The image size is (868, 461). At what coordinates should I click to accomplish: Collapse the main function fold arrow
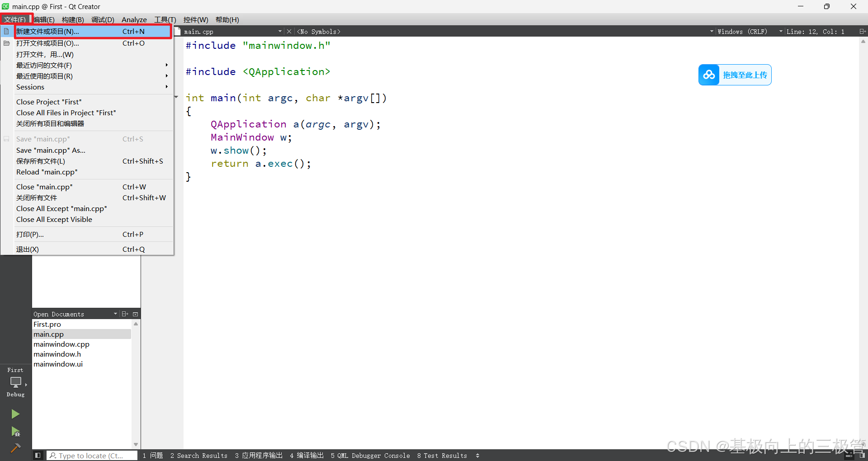[177, 98]
